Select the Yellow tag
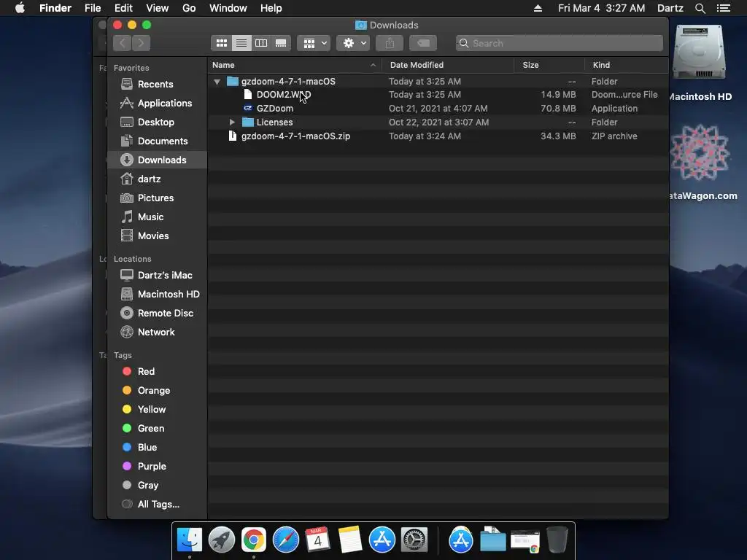The width and height of the screenshot is (747, 560). [158, 410]
